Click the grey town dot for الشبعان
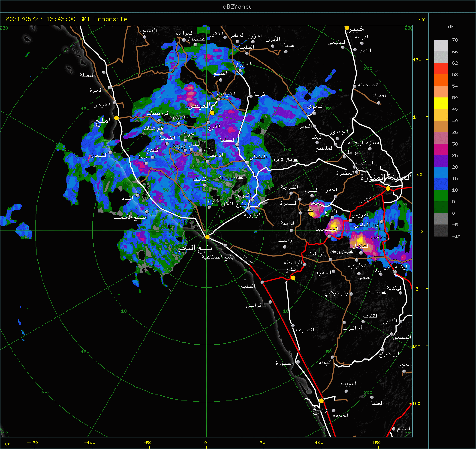The image size is (476, 449). (110, 152)
